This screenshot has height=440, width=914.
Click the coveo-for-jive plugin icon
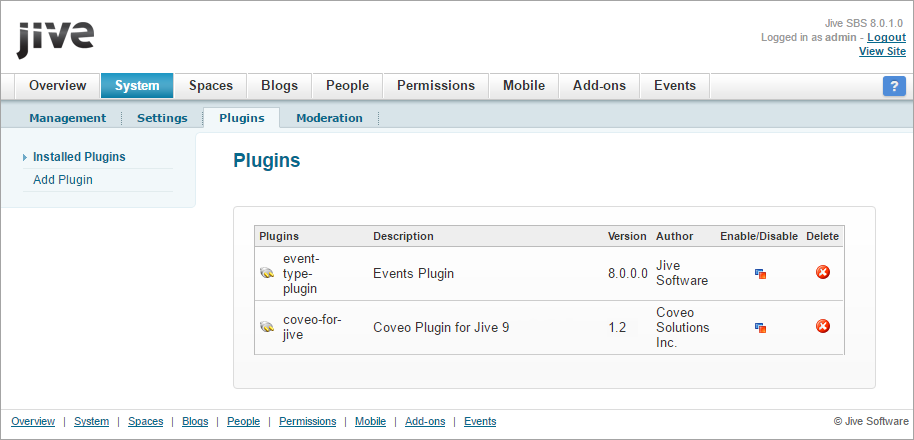coord(267,327)
